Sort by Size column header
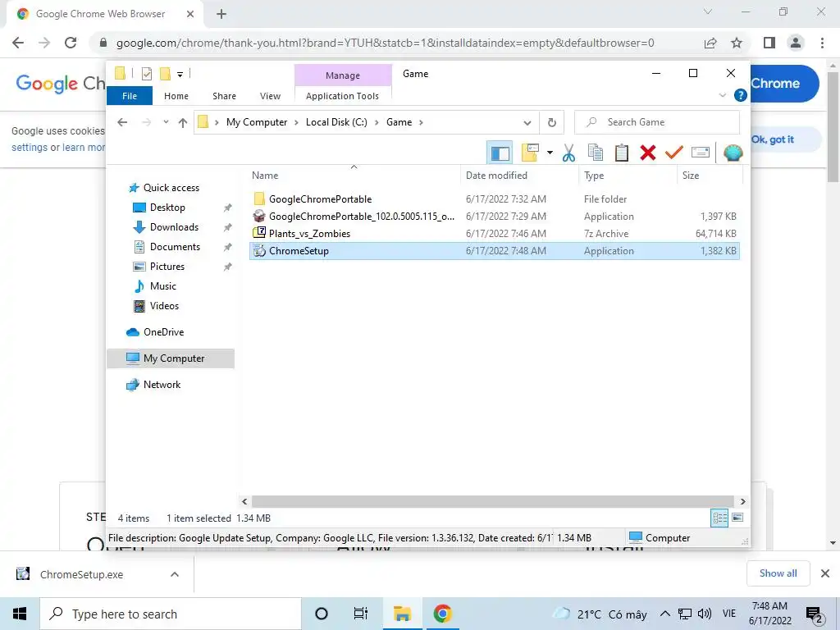The width and height of the screenshot is (840, 630). coord(710,176)
